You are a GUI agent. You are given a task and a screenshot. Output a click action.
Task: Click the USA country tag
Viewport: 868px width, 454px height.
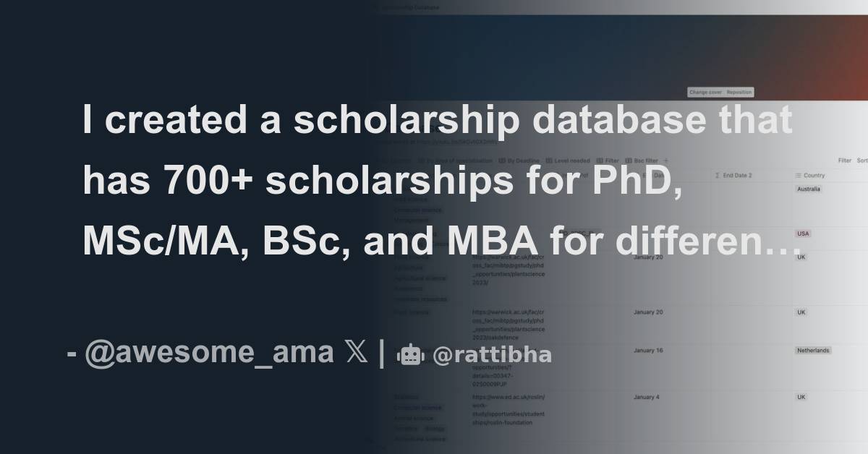pyautogui.click(x=803, y=234)
